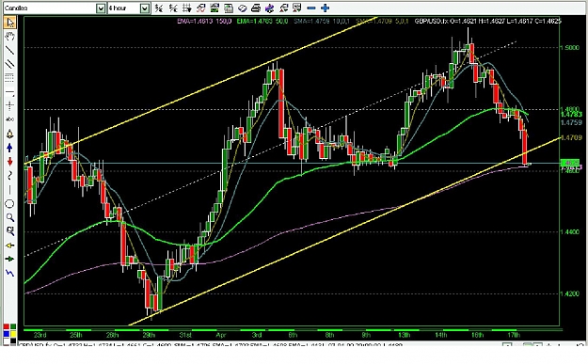This screenshot has height=364, width=588.
Task: Click the 1.4400 price axis label
Action: point(569,232)
